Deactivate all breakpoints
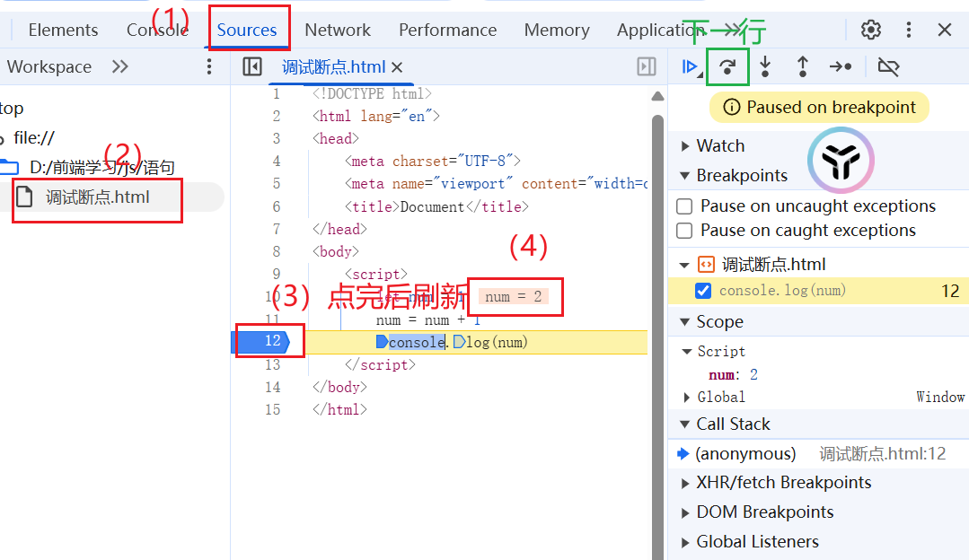 click(889, 66)
